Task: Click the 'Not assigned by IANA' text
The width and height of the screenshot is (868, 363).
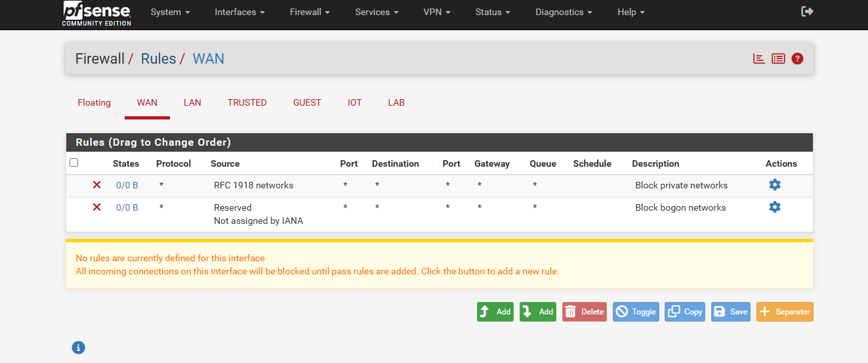Action: [258, 221]
